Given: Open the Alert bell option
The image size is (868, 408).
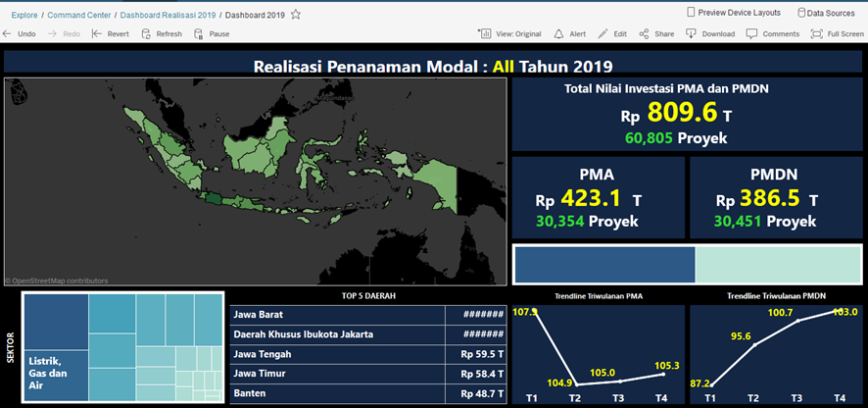Looking at the screenshot, I should point(558,33).
